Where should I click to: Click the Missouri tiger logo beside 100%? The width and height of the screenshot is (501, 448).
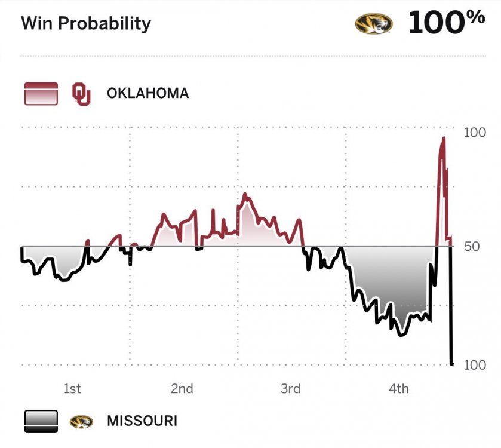pos(374,23)
